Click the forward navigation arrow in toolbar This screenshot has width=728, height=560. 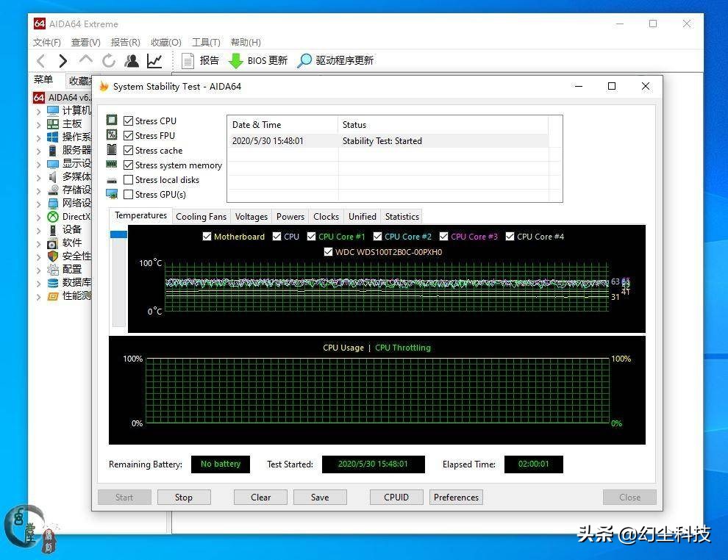[x=63, y=61]
